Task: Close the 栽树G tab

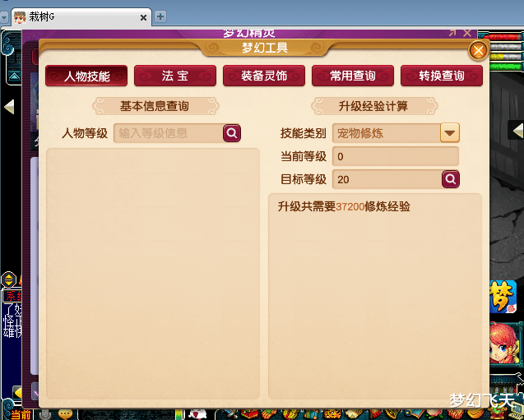Action: click(143, 17)
